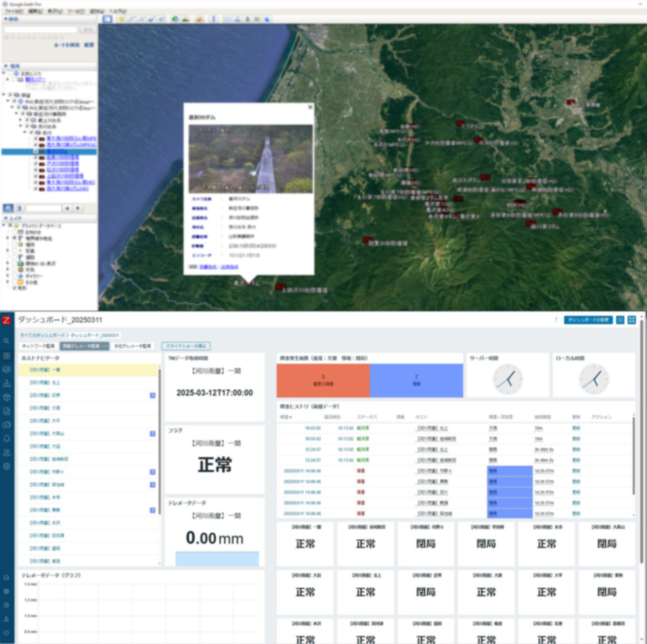Uncheck the 最上川水系 folder checkbox

pyautogui.click(x=27, y=120)
